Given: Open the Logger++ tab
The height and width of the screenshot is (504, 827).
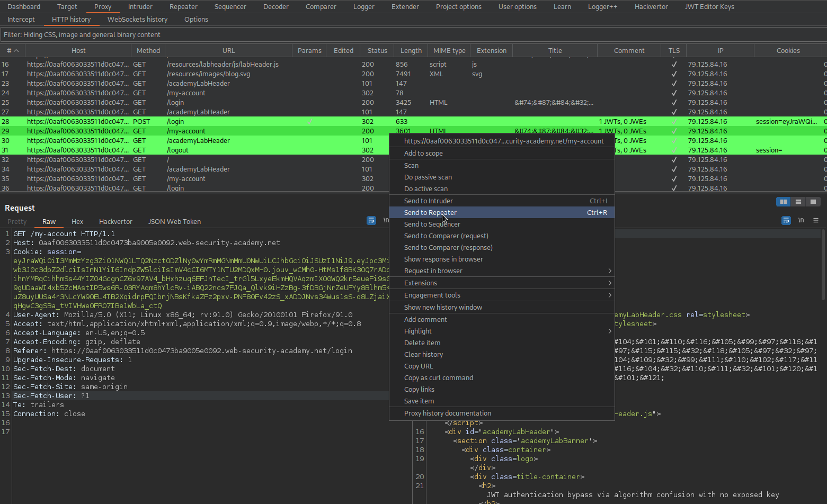Looking at the screenshot, I should tap(602, 7).
